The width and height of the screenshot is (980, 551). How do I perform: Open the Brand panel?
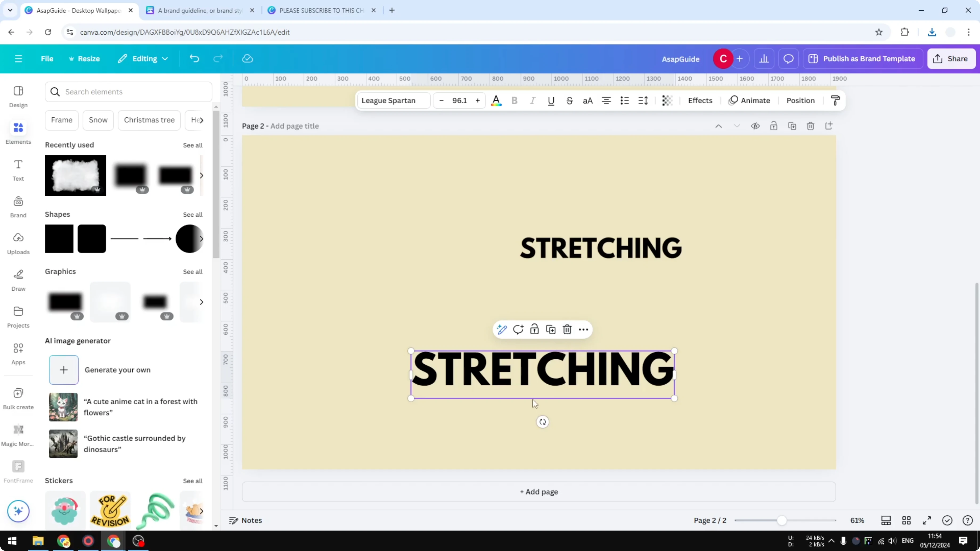coord(18,207)
